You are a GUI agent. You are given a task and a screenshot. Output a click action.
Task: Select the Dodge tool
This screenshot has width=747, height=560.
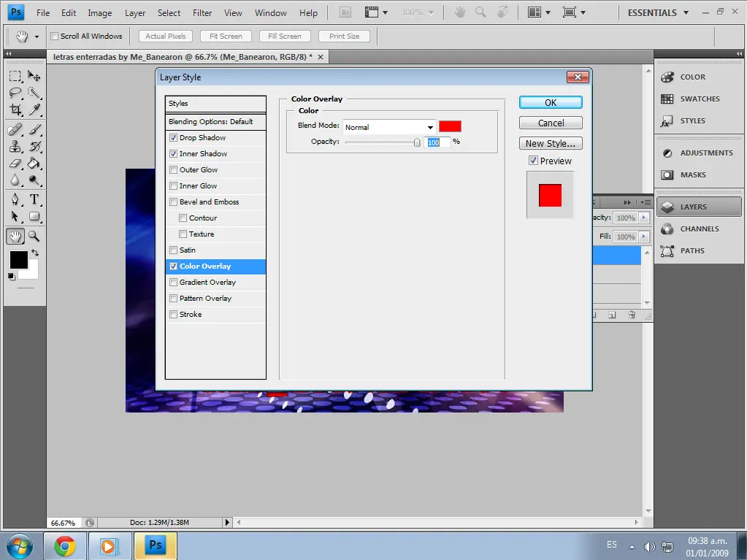[x=34, y=180]
